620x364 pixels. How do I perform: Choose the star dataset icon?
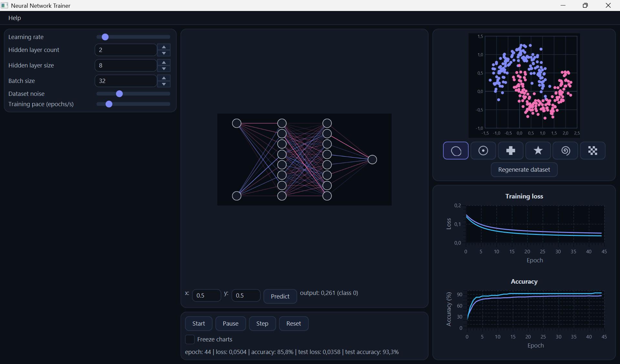[538, 151]
